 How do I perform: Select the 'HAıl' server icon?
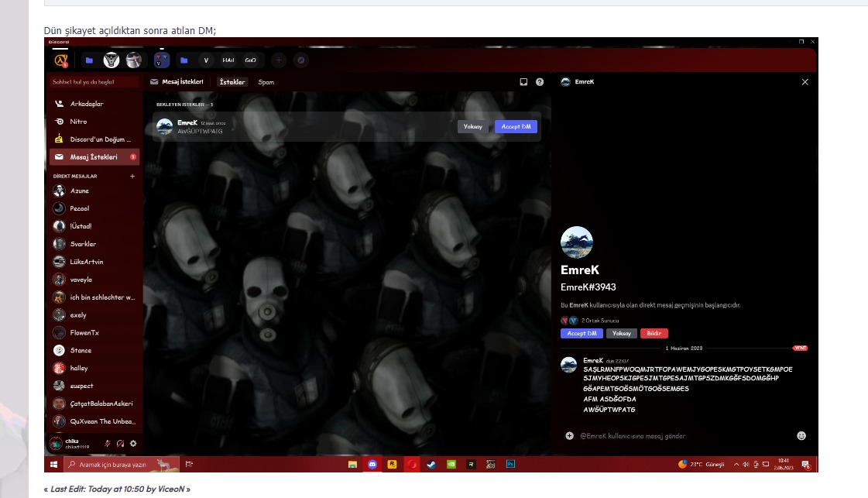[228, 60]
